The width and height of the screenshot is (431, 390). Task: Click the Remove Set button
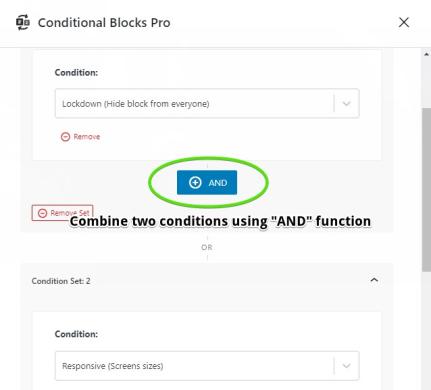[x=62, y=213]
